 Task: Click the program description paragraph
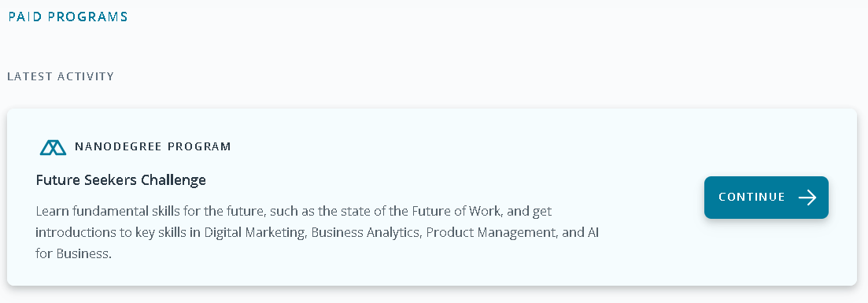point(317,233)
